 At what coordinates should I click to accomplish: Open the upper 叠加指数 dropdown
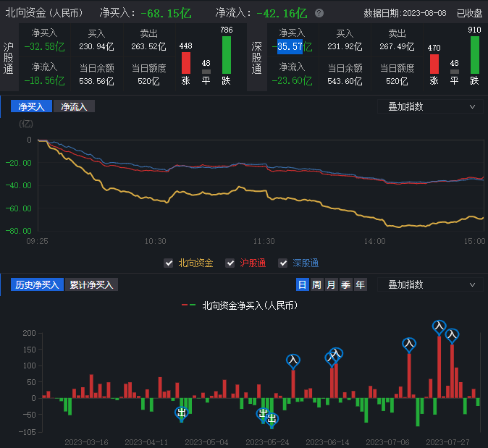click(430, 106)
